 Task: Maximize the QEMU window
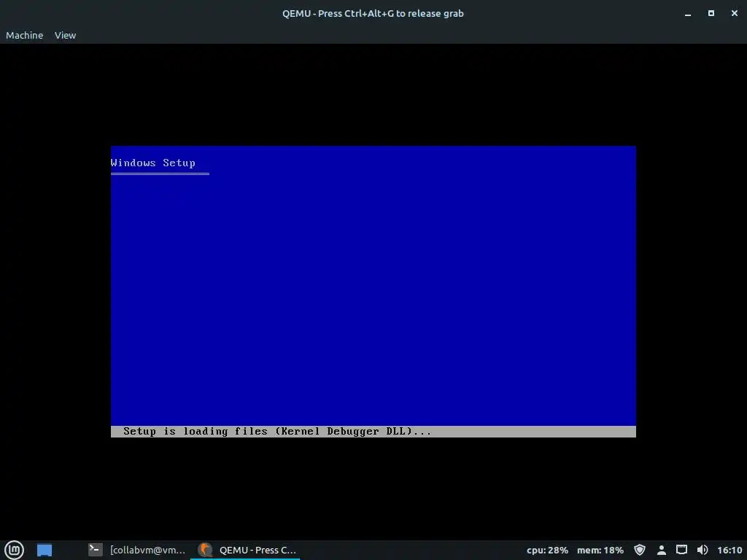(711, 13)
